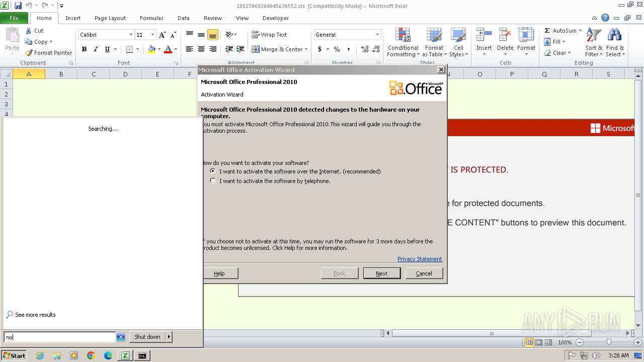Screen dimensions: 644x362
Task: Click See more results in Start menu
Action: [31, 315]
